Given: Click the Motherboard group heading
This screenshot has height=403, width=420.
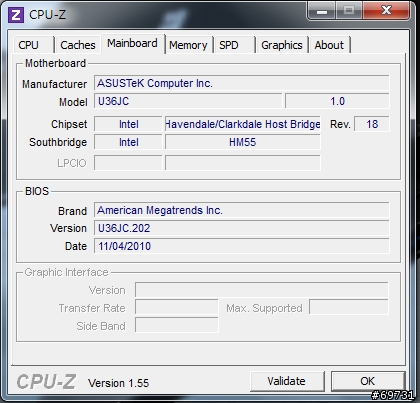Looking at the screenshot, I should coord(56,63).
